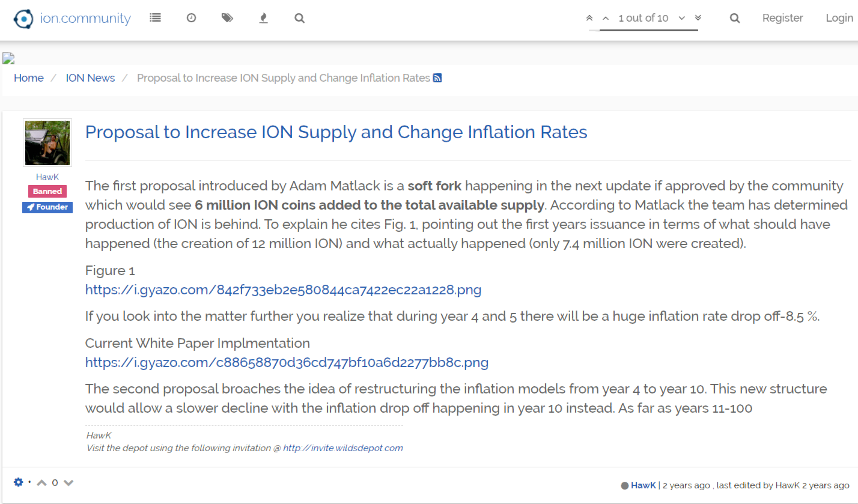Jump to first post double-up arrow
858x504 pixels.
coord(589,18)
